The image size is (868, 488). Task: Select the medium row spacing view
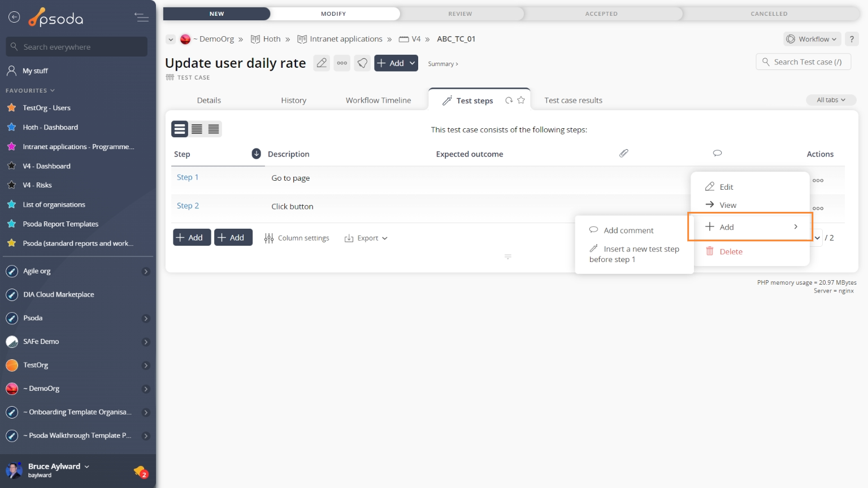(x=197, y=129)
